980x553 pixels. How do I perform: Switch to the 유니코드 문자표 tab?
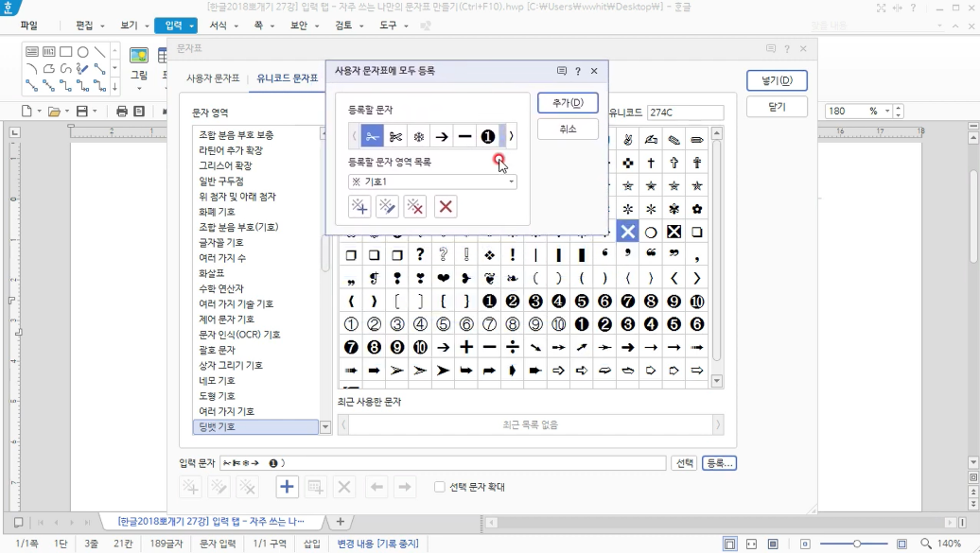pos(288,78)
